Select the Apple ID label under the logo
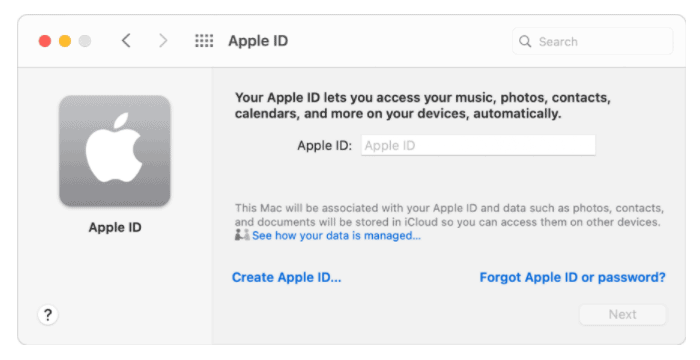This screenshot has width=700, height=360. (x=115, y=227)
